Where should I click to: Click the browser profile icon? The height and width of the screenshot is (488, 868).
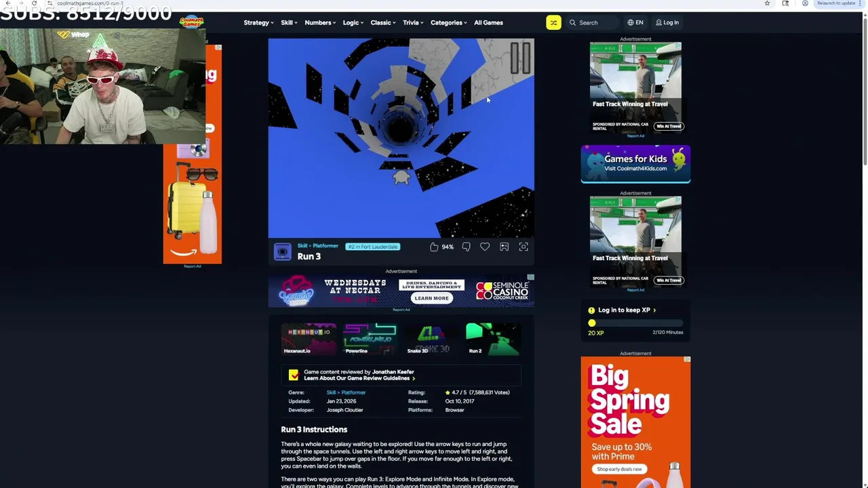pyautogui.click(x=805, y=3)
